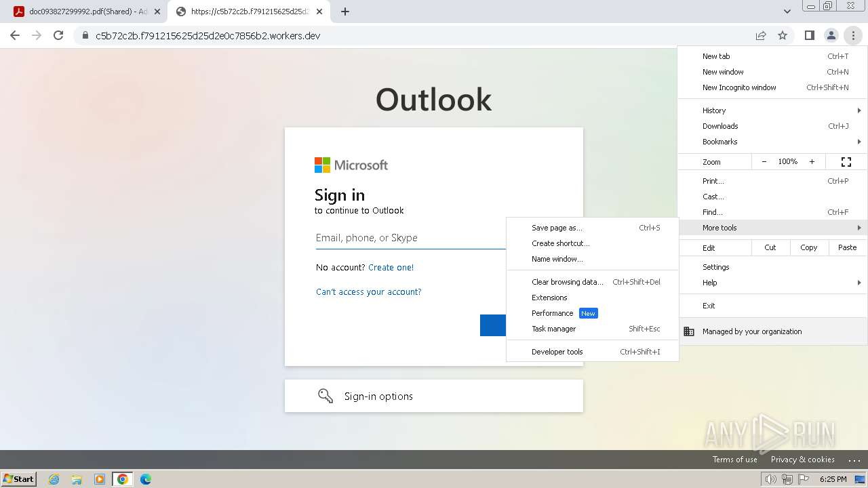Screen dimensions: 868x488
Task: Click the browser back arrow
Action: pos(15,35)
